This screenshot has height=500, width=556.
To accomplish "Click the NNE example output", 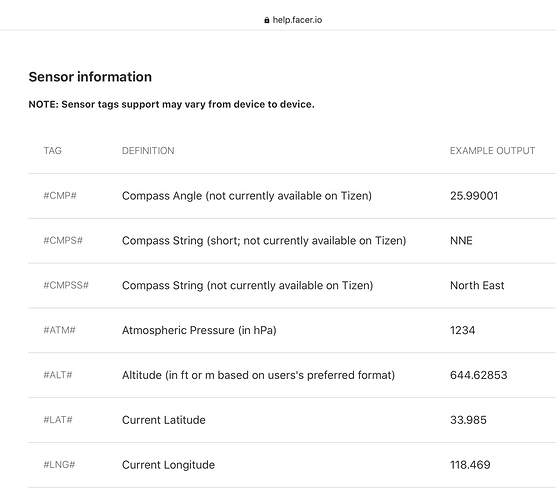I will pos(461,240).
